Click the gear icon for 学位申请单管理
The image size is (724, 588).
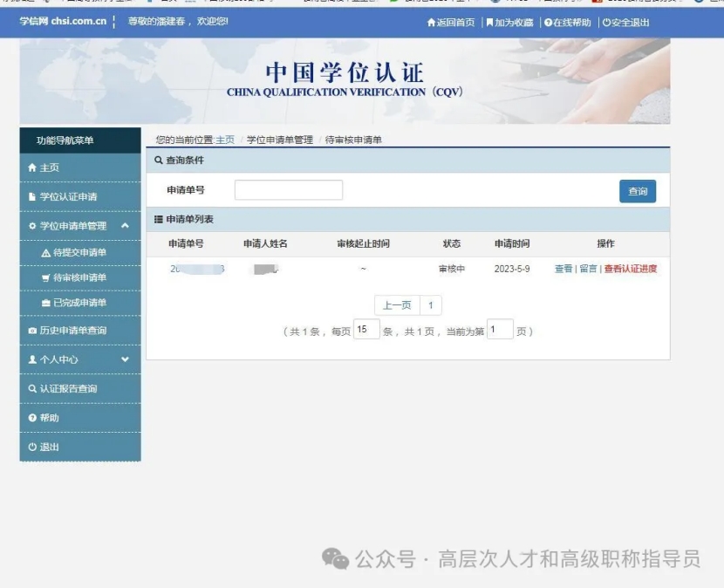click(x=32, y=226)
